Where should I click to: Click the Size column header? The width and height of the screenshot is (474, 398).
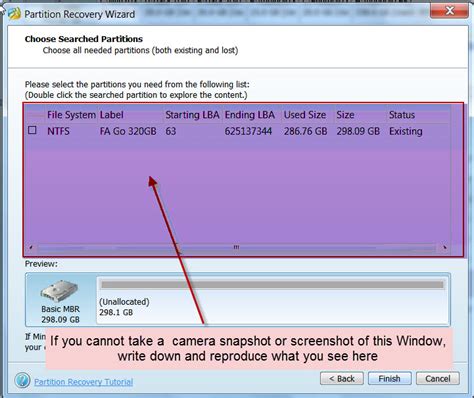360,115
